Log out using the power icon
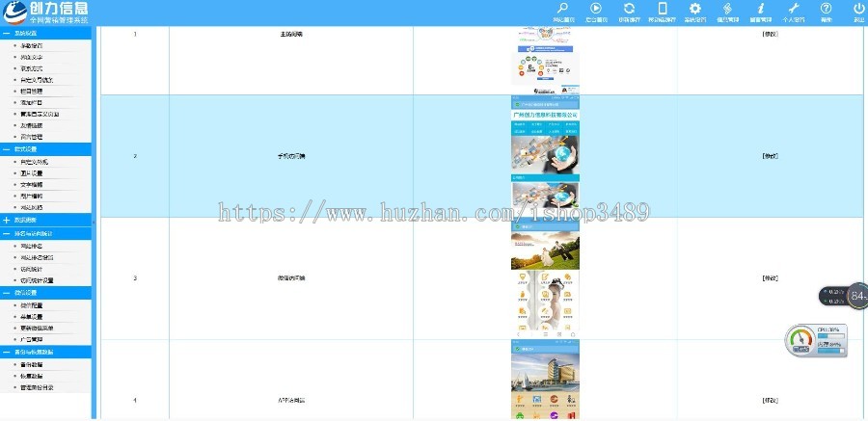This screenshot has height=421, width=868. (x=858, y=9)
